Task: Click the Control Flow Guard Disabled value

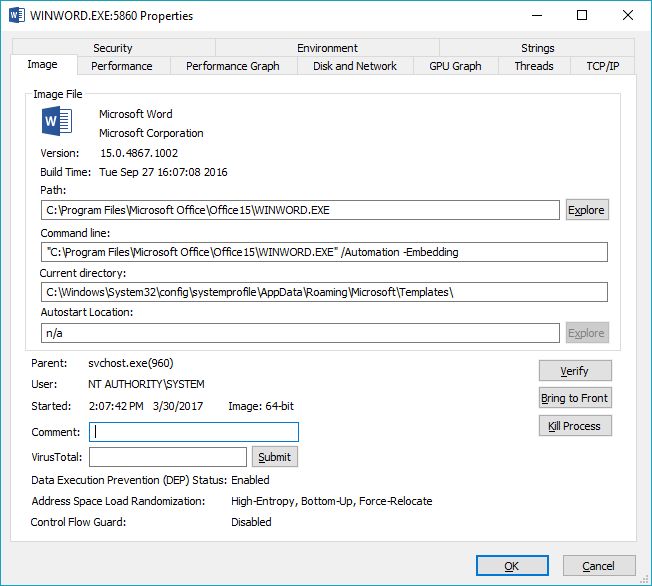Action: pyautogui.click(x=251, y=522)
